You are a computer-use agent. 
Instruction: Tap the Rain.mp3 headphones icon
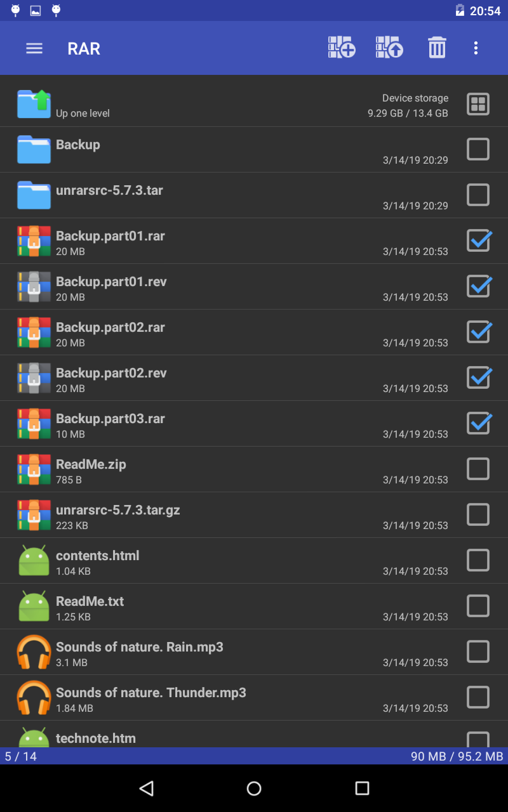34,652
